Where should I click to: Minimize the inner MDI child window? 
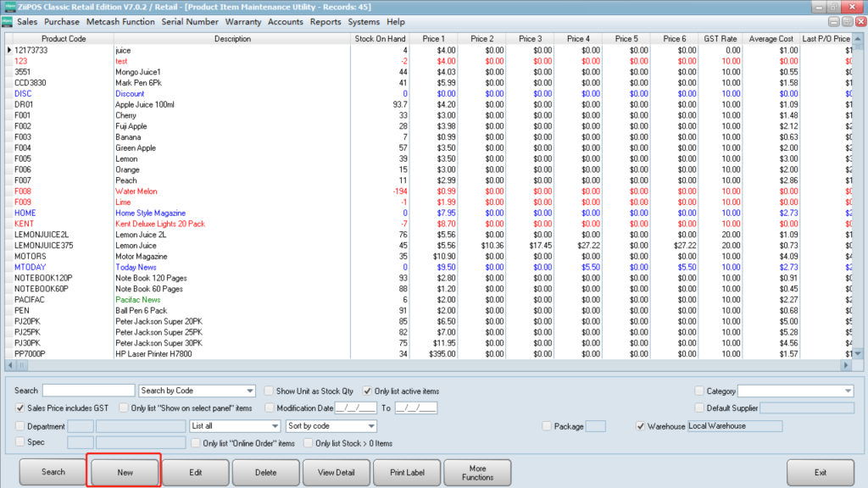[834, 22]
